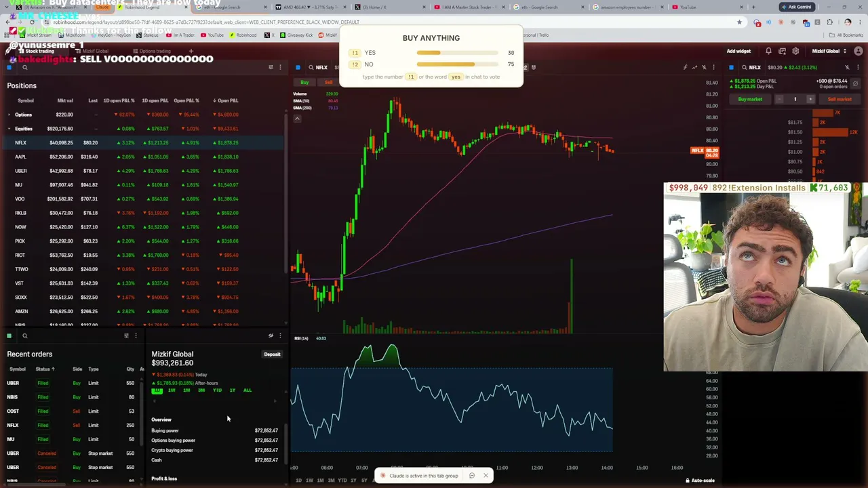Click the blue link-color square in order ladder widget
This screenshot has height=488, width=868.
(x=731, y=67)
